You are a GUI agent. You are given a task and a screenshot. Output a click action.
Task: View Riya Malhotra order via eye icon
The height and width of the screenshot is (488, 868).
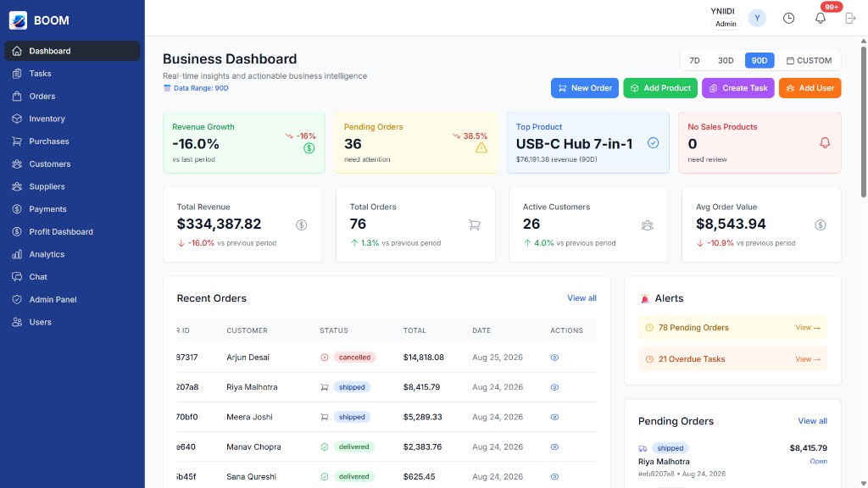(554, 387)
